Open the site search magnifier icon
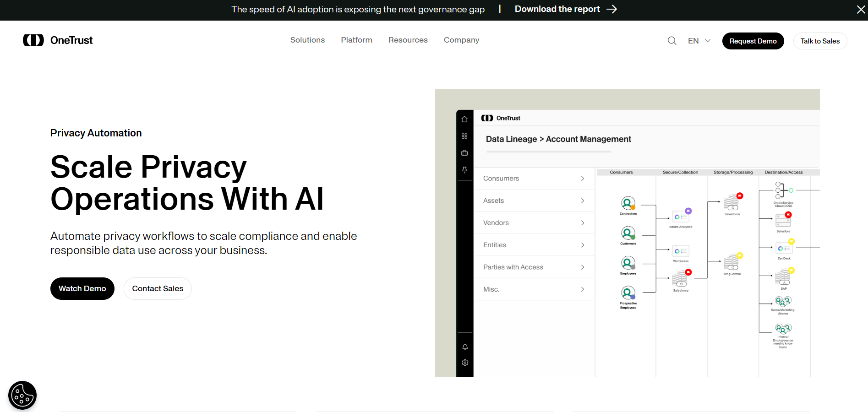Screen dimensions: 868x412 point(672,41)
